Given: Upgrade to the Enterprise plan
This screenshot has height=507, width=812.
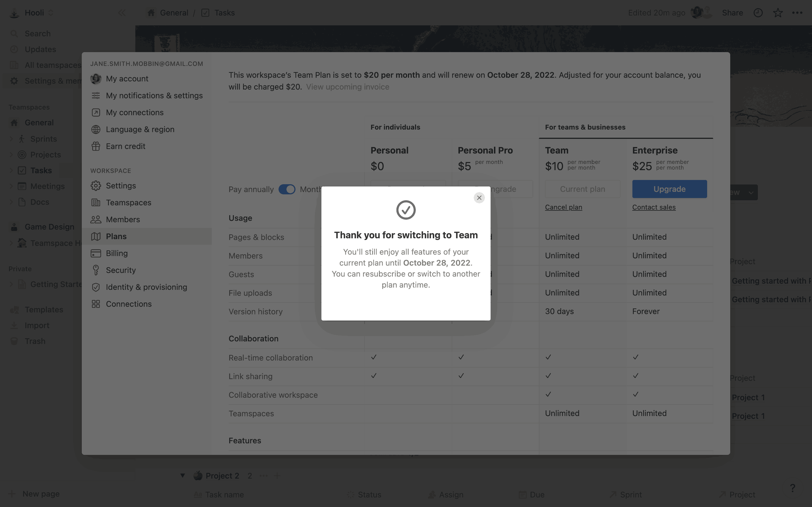Looking at the screenshot, I should (x=669, y=189).
